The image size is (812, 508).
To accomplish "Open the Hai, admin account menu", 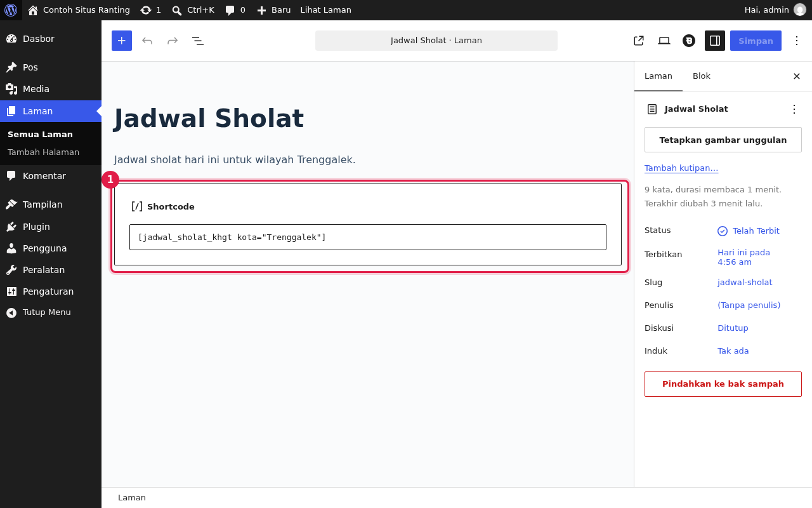I will coord(775,10).
